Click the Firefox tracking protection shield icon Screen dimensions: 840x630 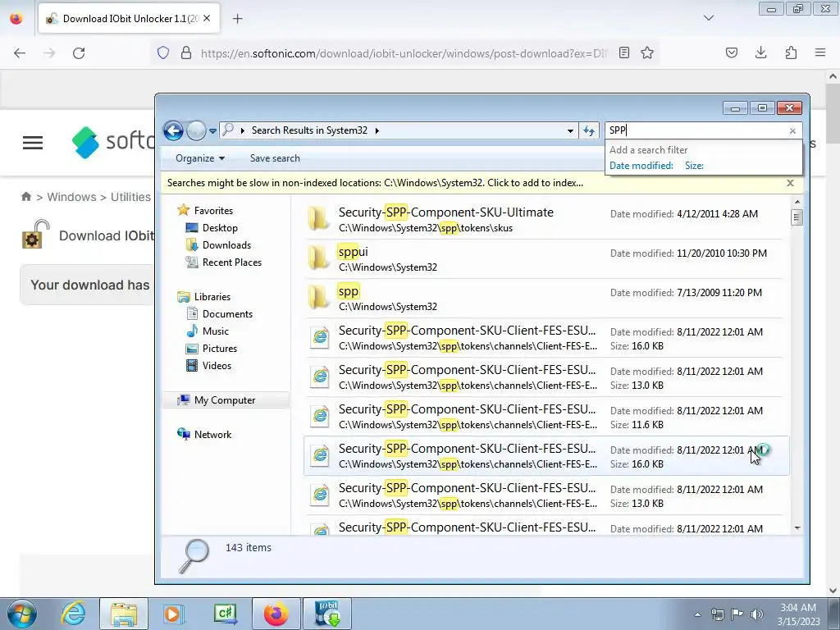tap(163, 52)
